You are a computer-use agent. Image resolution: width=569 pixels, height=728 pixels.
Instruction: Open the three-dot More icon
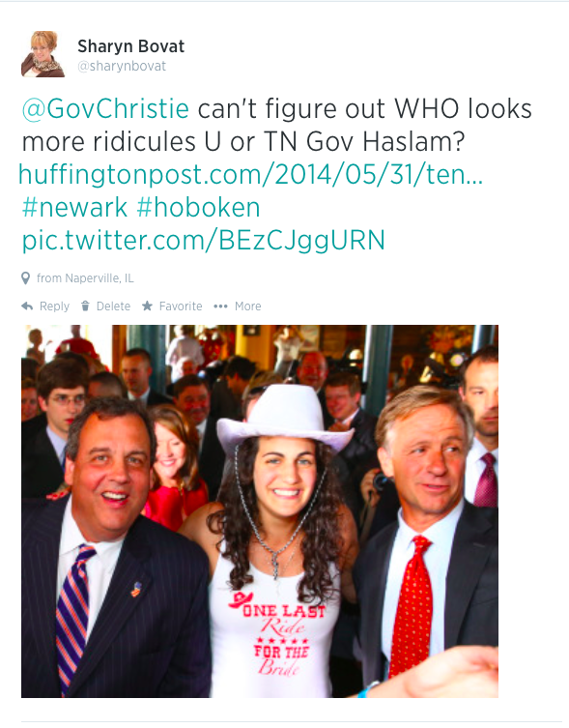tap(220, 306)
